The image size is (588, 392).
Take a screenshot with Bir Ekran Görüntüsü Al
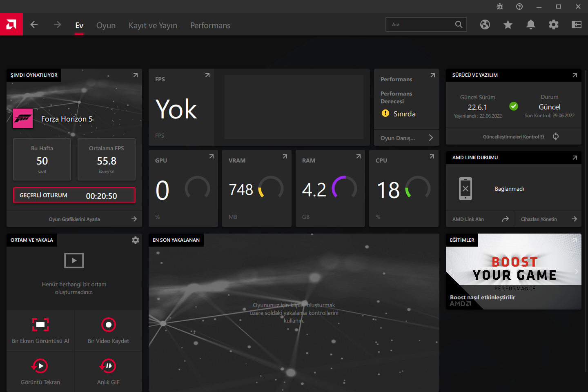tap(40, 331)
